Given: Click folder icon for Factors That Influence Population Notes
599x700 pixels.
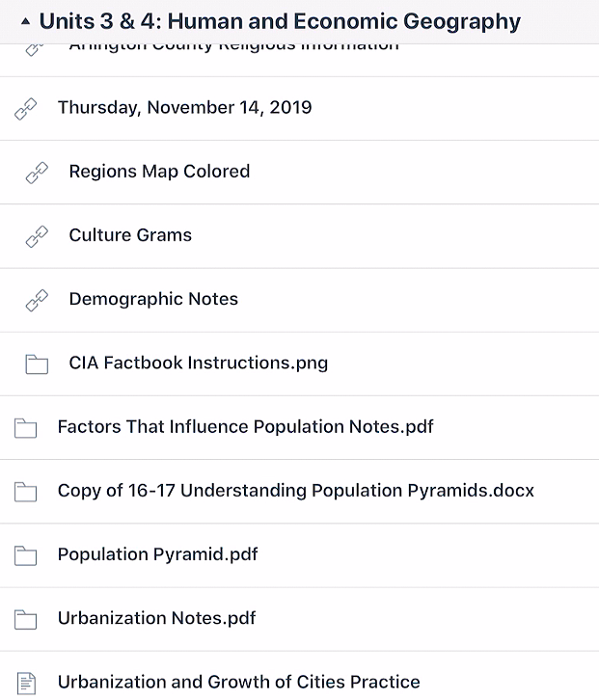Looking at the screenshot, I should point(25,428).
